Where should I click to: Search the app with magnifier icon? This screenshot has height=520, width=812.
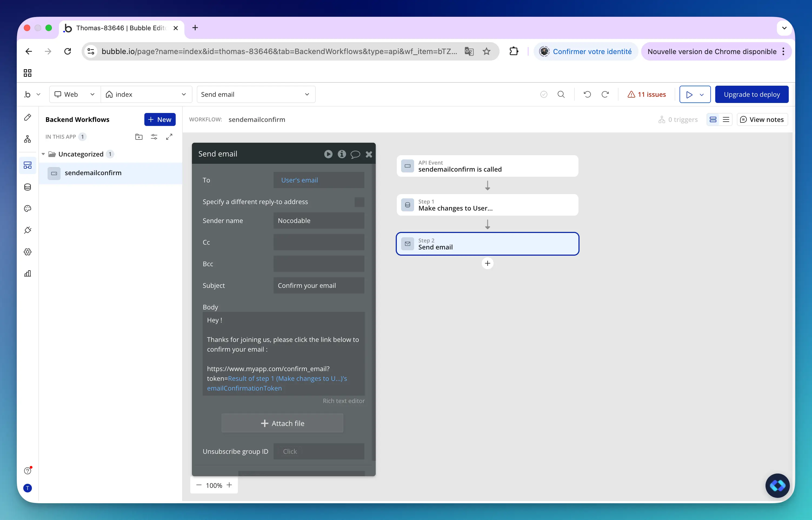pos(561,95)
